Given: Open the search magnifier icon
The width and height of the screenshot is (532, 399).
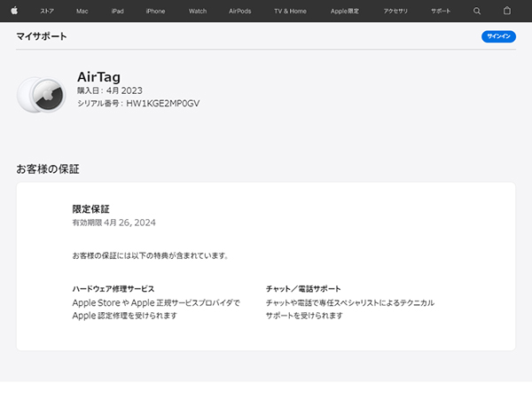Looking at the screenshot, I should coord(477,11).
